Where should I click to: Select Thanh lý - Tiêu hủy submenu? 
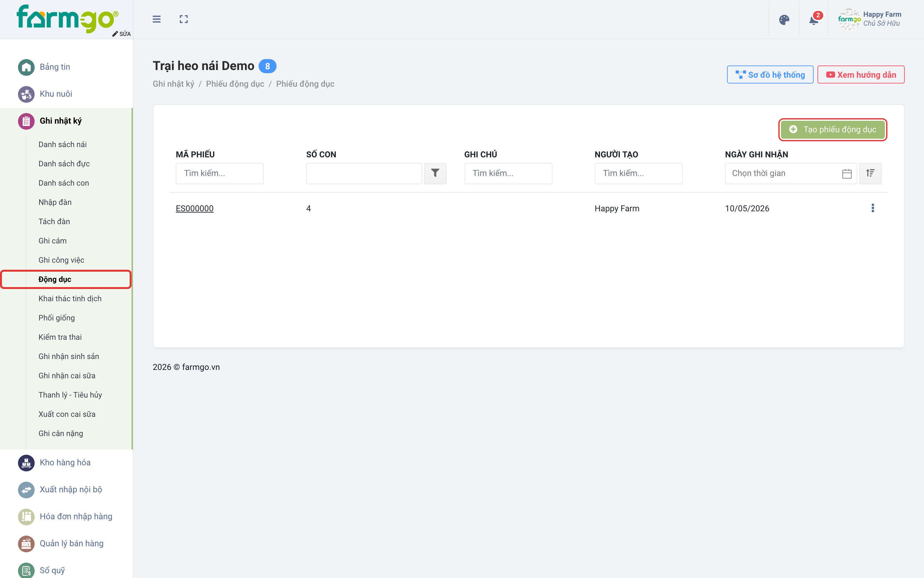tap(70, 395)
